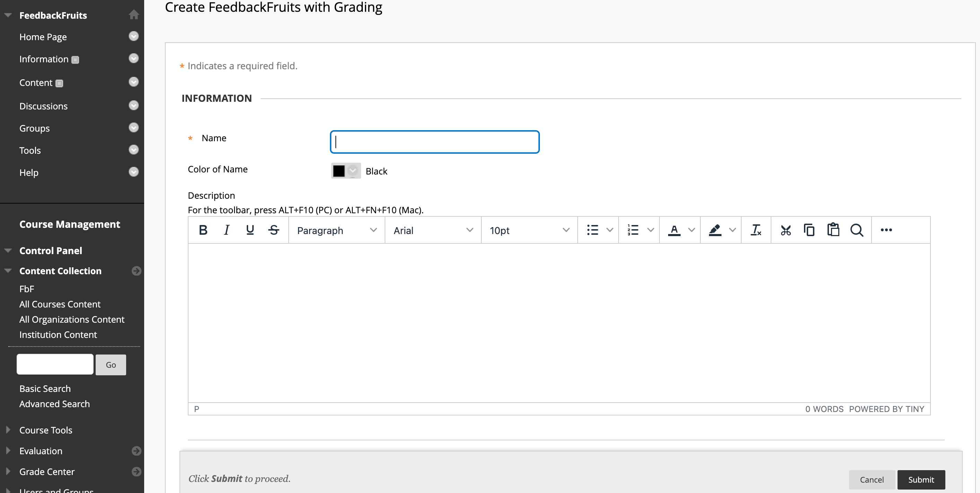Screen dimensions: 980x493
Task: Open the 10pt font size dropdown
Action: tap(529, 230)
